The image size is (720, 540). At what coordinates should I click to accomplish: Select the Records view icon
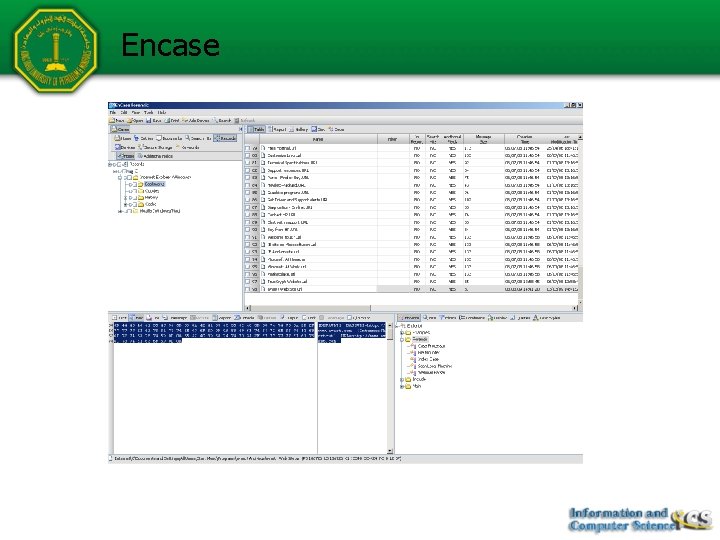click(225, 138)
